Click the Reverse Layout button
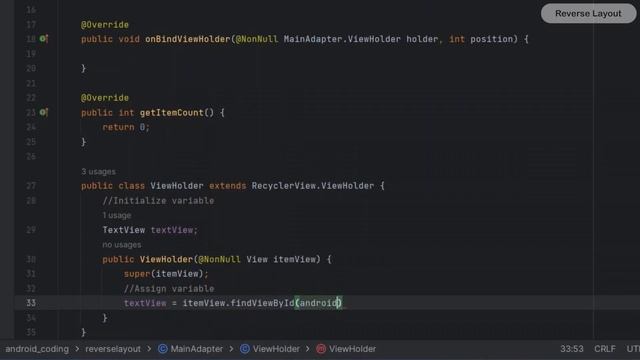Screen dimensions: 640x360 tap(588, 13)
